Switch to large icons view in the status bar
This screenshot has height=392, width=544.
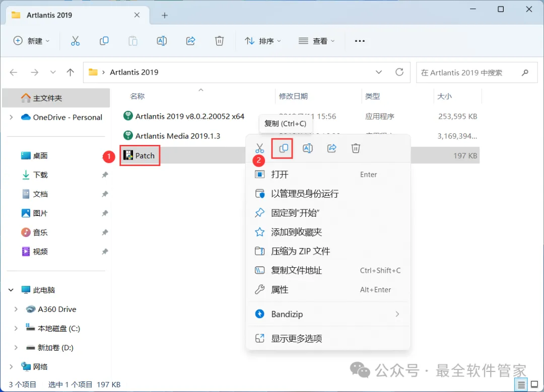coord(534,384)
